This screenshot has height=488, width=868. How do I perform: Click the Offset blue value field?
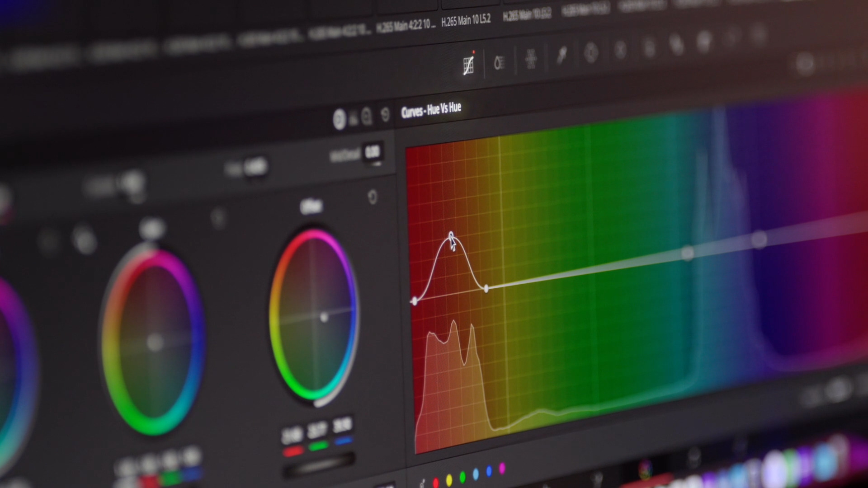coord(342,425)
